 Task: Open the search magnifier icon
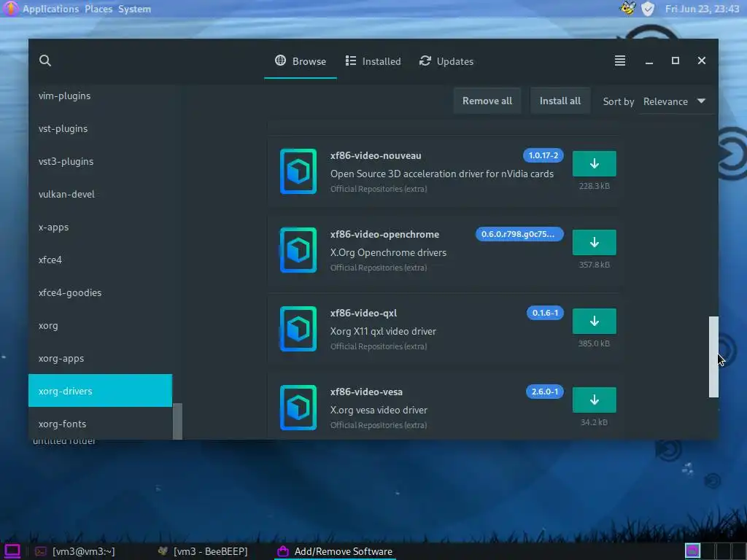point(44,61)
